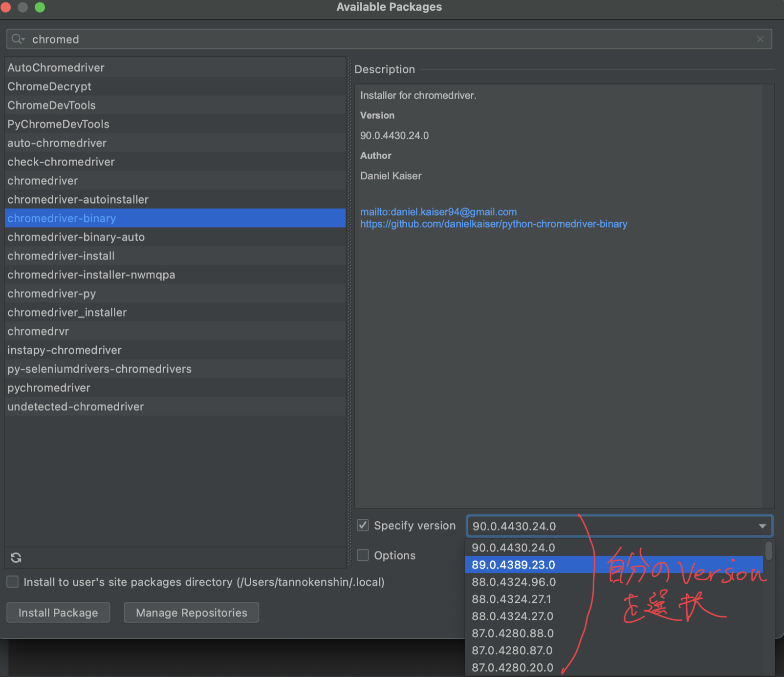
Task: Enable Install to user's site packages directory
Action: (x=13, y=582)
